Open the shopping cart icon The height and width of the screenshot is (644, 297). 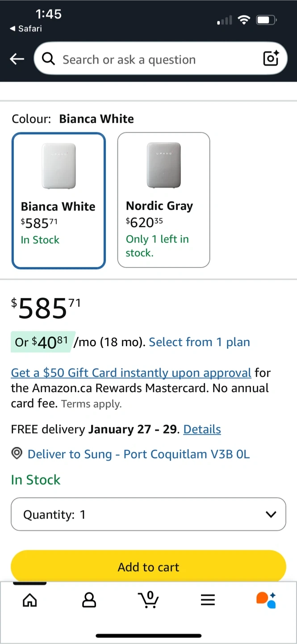pyautogui.click(x=149, y=600)
